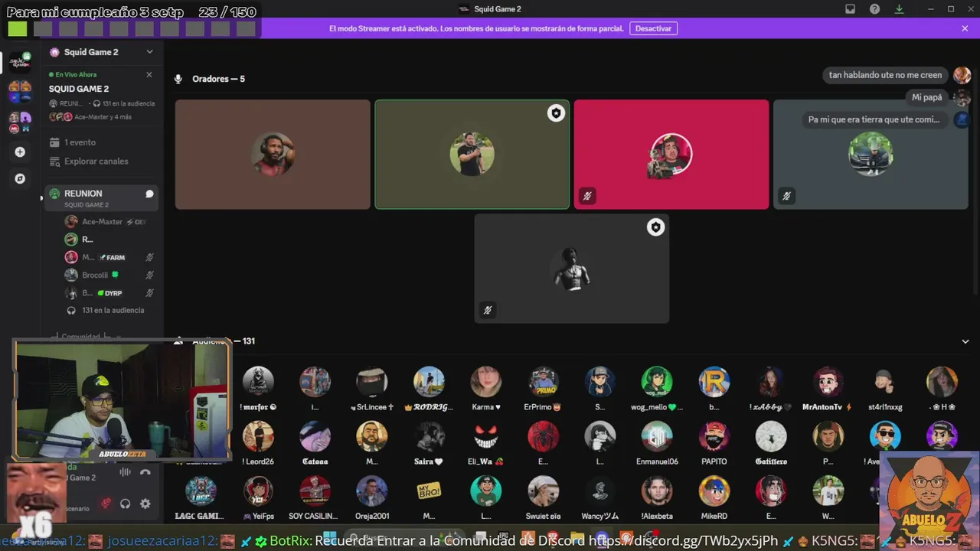
Task: Open chat message 'Mi papá'
Action: point(926,97)
